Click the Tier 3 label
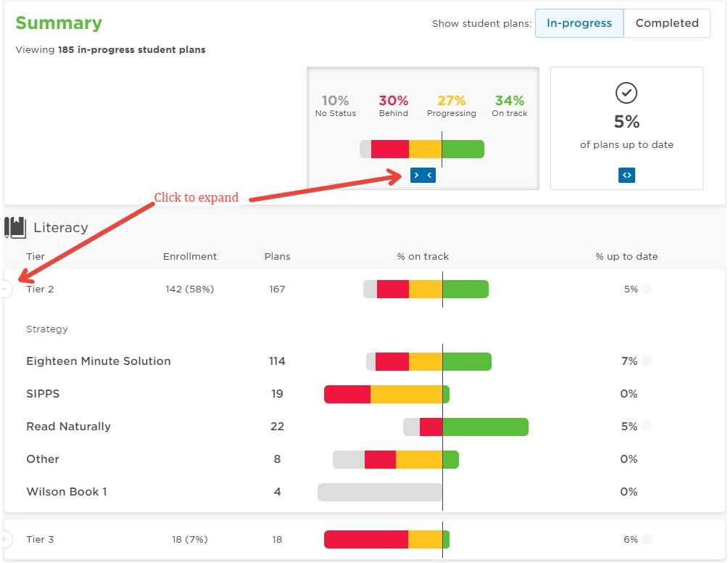Image resolution: width=728 pixels, height=563 pixels. [x=40, y=539]
